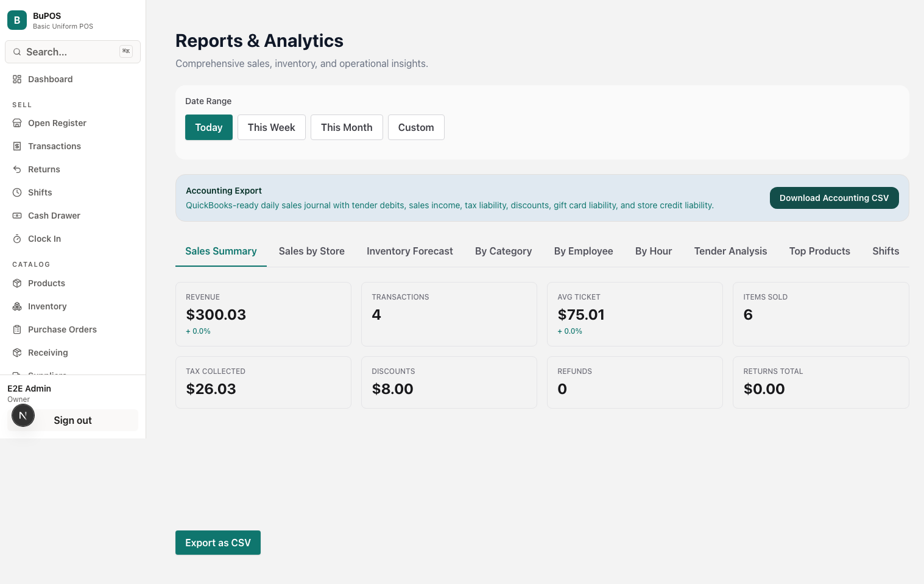Open the By Category tab
924x584 pixels.
coord(504,251)
